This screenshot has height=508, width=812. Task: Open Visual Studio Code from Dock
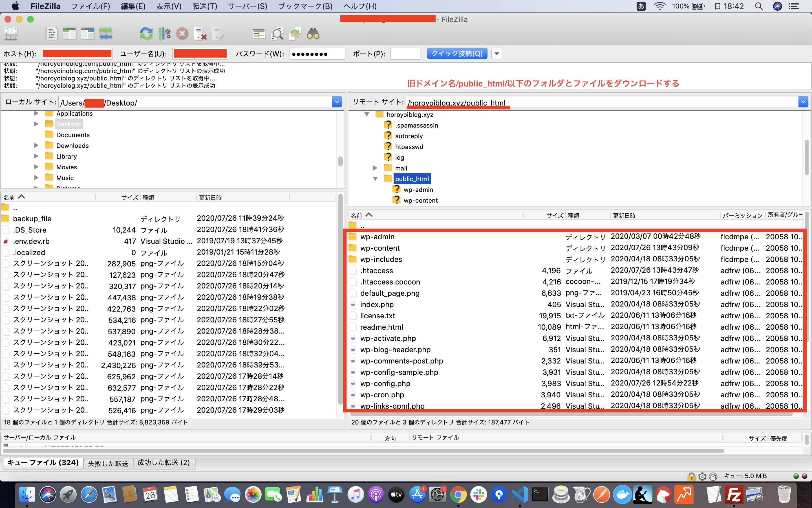pyautogui.click(x=520, y=494)
